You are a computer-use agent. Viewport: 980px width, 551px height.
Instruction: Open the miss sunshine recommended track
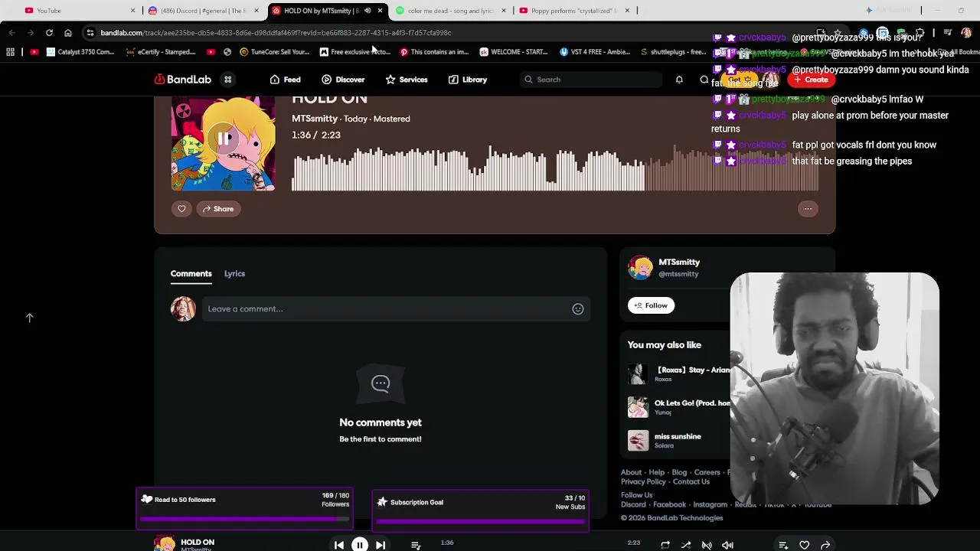678,436
